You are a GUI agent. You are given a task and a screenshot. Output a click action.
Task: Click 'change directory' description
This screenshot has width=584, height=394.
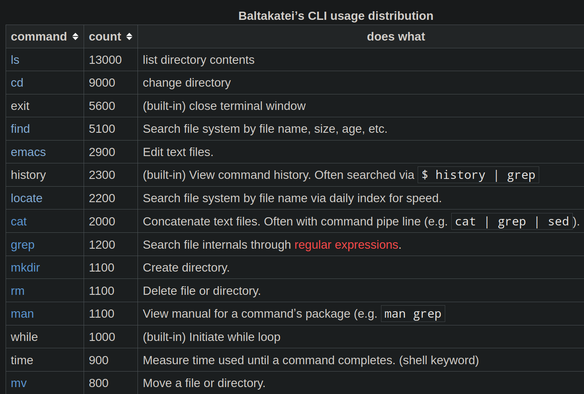click(x=187, y=83)
